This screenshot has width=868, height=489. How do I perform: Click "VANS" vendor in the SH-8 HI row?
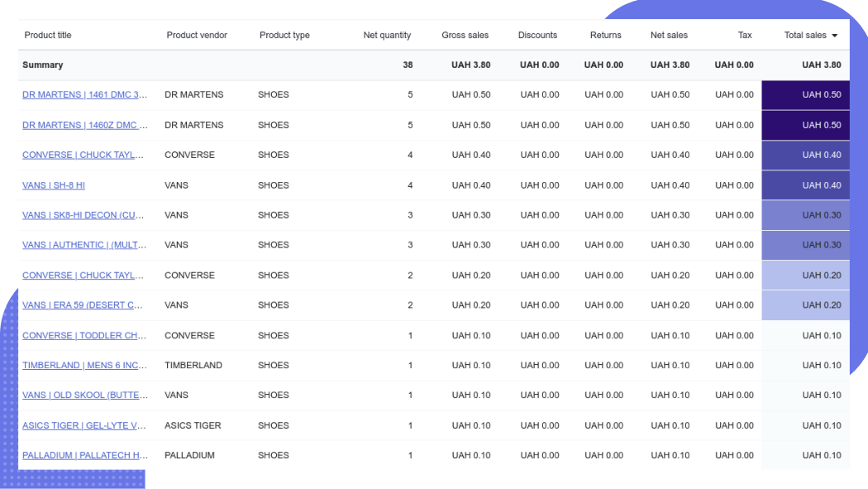click(176, 185)
